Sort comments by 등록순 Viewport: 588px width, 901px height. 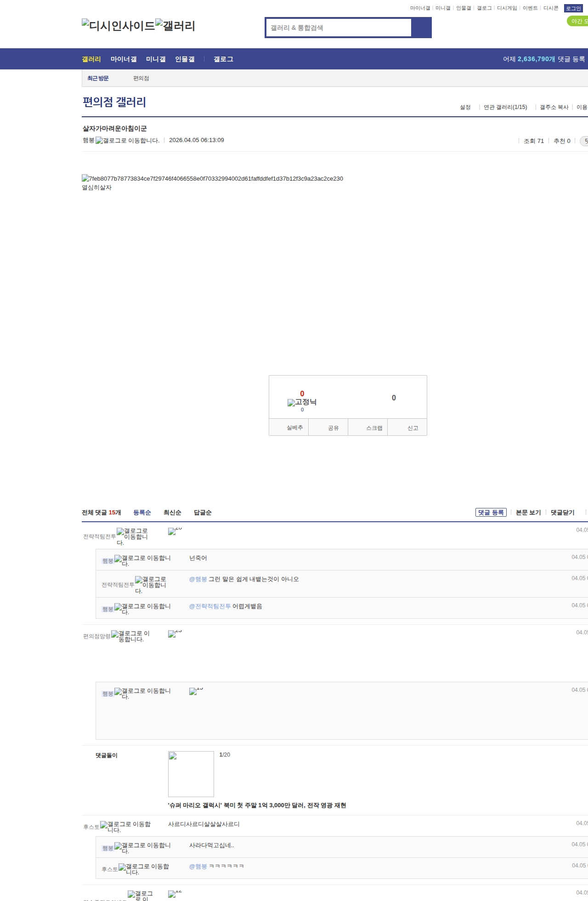142,513
